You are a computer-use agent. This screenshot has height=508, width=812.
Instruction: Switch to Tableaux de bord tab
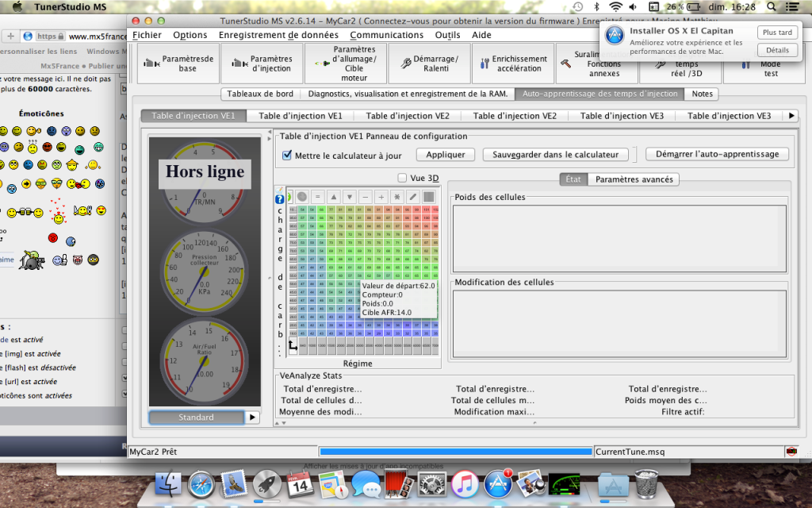click(x=260, y=94)
